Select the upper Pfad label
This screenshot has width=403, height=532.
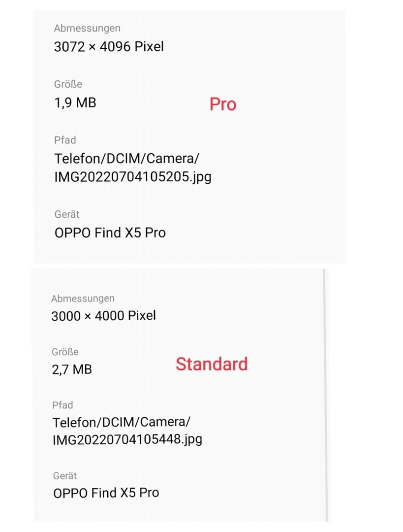[x=65, y=140]
